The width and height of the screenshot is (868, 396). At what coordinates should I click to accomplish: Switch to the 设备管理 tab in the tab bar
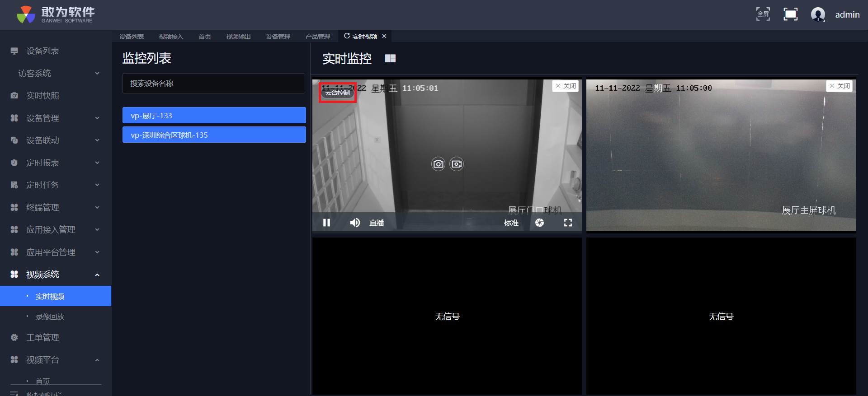tap(278, 37)
